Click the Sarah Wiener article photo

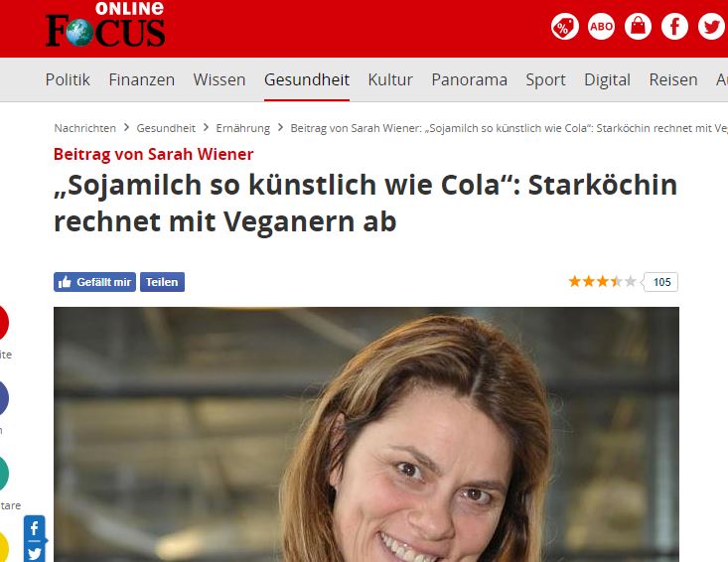click(366, 434)
